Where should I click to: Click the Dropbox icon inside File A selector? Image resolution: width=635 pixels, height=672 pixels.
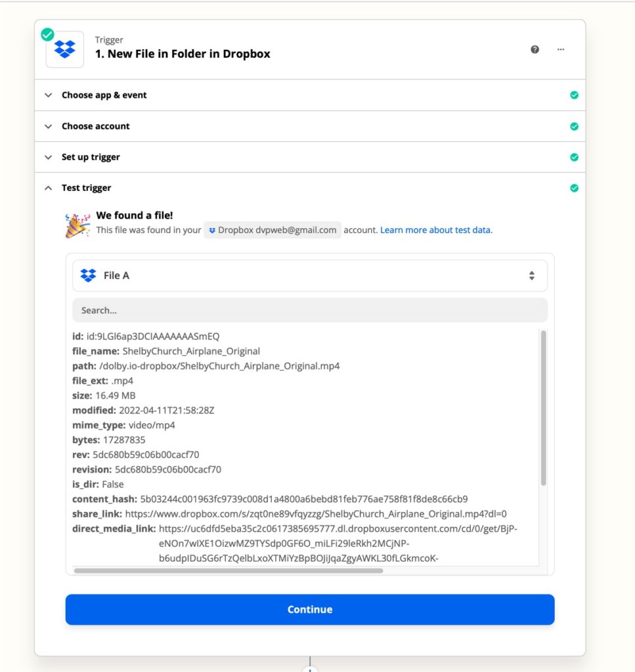89,275
